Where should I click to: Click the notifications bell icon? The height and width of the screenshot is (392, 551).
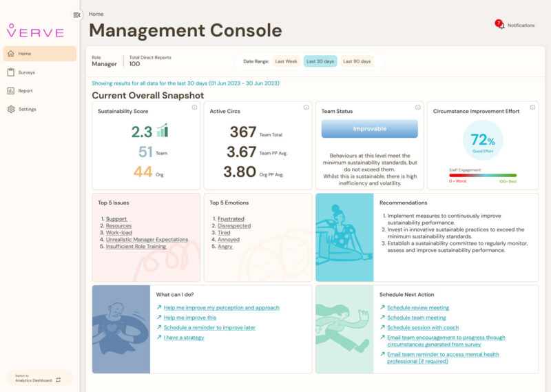pyautogui.click(x=500, y=25)
